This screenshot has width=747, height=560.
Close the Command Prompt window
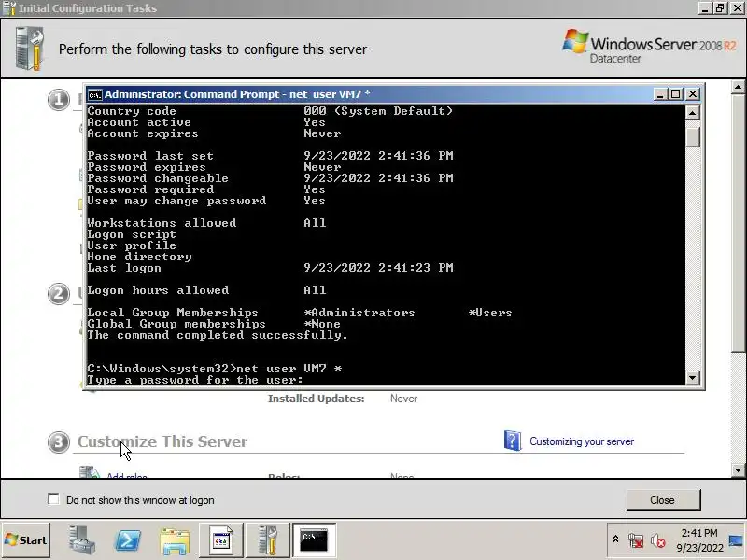pos(693,94)
